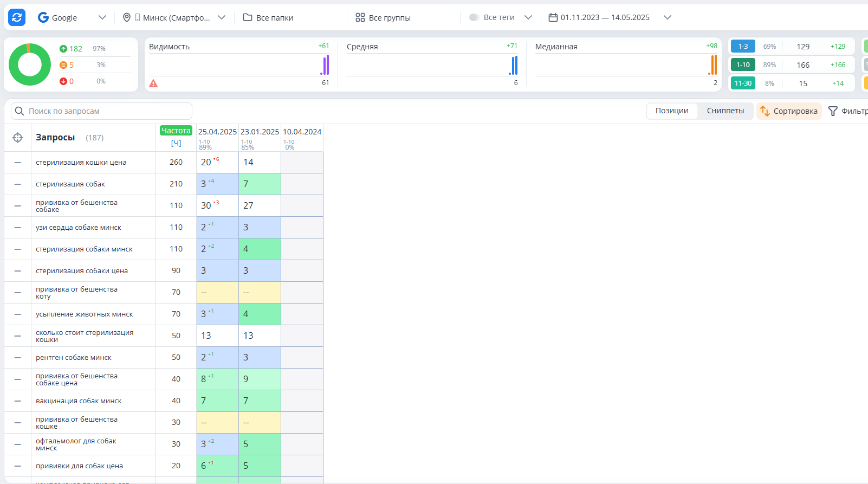
Task: Click the blue Средняя bar chart
Action: pos(513,65)
